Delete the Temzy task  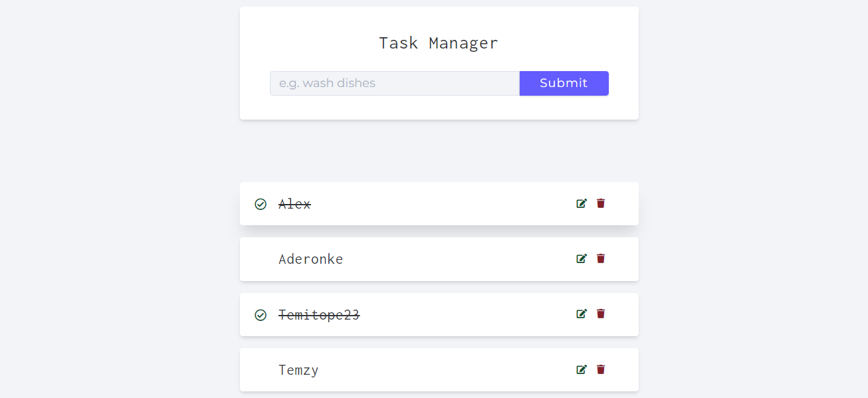click(x=601, y=369)
